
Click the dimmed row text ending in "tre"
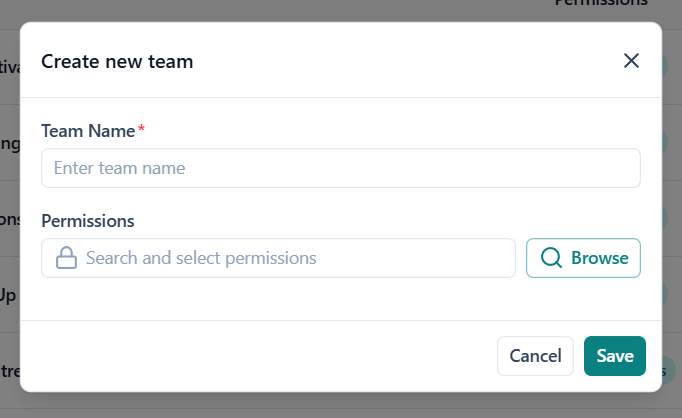(x=10, y=370)
